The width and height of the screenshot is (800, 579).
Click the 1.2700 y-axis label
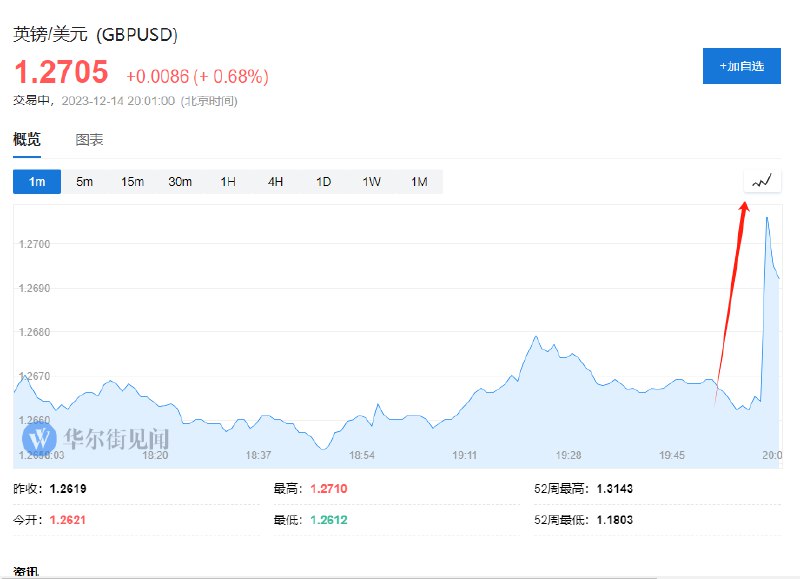[x=35, y=244]
